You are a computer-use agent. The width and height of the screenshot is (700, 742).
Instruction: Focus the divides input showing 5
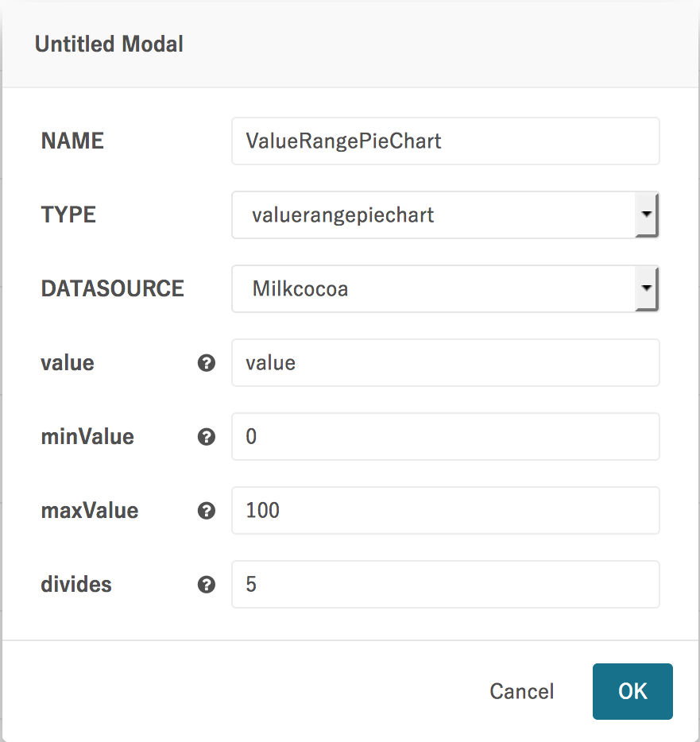pos(445,585)
